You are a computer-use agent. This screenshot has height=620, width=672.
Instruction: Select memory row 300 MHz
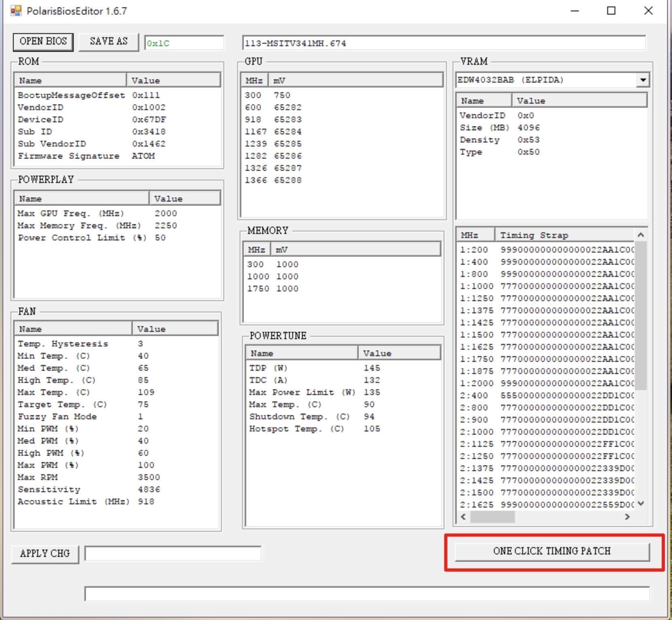tap(342, 265)
